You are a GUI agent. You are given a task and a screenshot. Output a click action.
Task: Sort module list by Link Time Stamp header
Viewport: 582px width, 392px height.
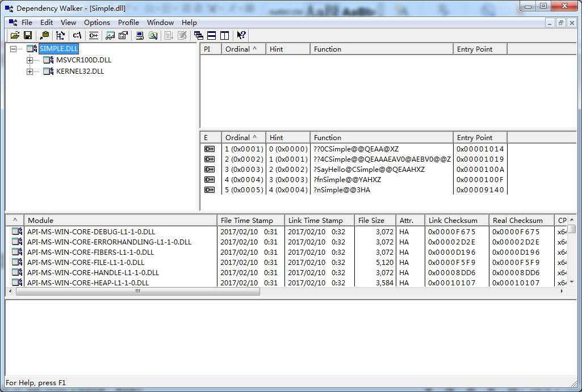click(320, 221)
